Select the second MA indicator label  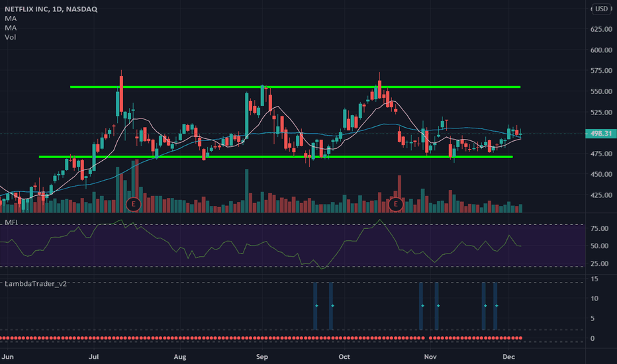click(11, 28)
